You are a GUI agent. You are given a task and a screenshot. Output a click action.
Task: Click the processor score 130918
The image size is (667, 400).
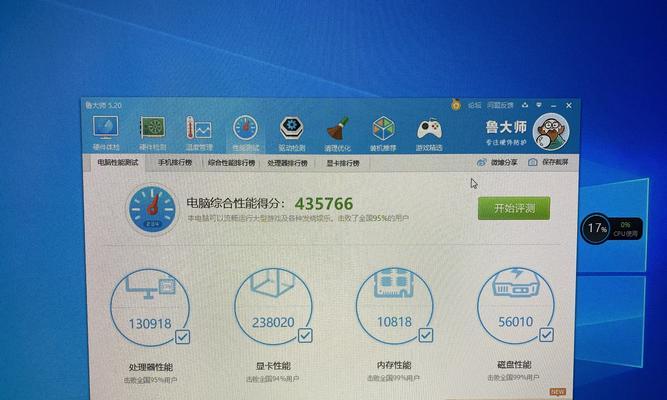tap(150, 324)
